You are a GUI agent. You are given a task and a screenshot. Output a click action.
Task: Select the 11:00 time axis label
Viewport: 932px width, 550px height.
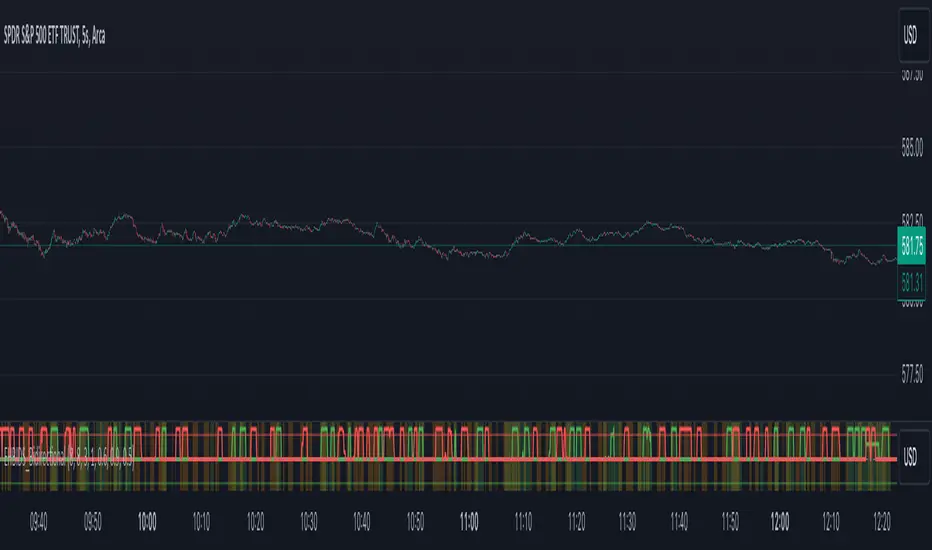click(x=468, y=519)
